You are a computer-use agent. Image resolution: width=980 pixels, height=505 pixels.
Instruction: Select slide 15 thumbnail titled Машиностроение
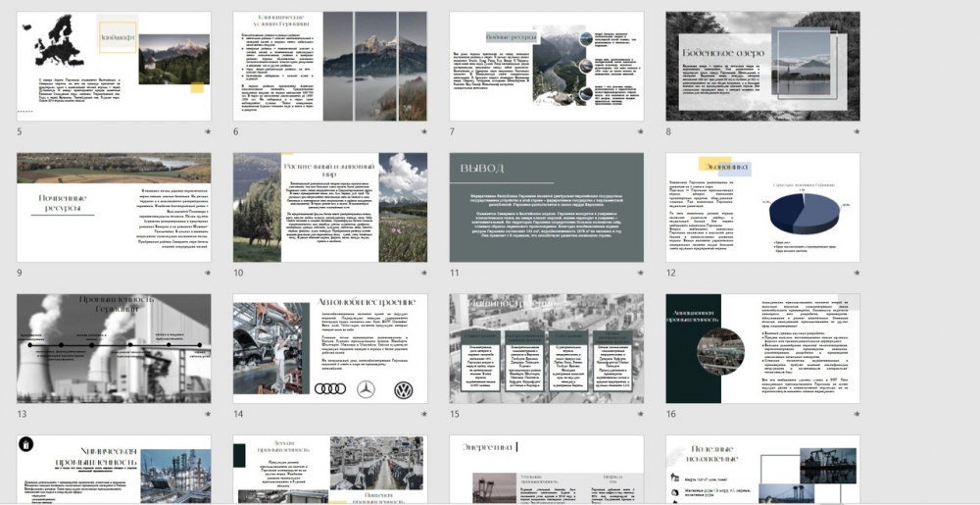click(x=546, y=349)
